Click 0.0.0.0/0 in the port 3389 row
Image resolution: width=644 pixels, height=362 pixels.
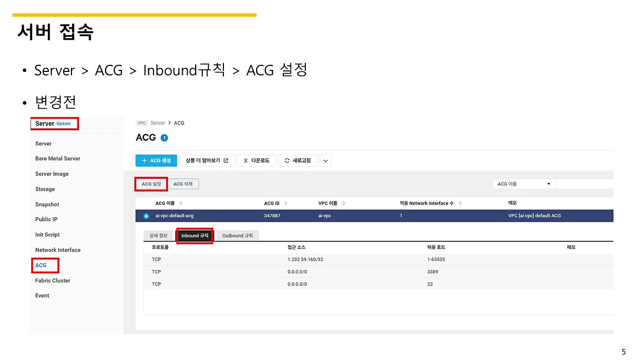[x=297, y=271]
